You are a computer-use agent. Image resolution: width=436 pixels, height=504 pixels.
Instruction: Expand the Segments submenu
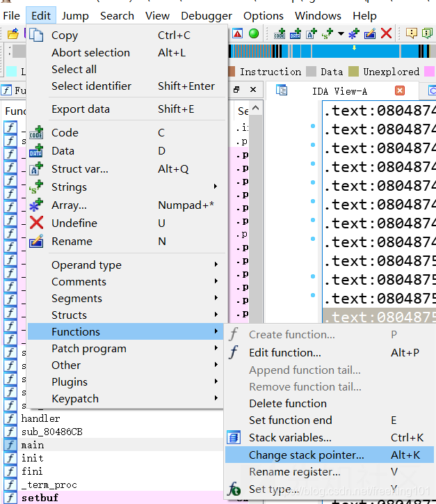[x=127, y=298]
